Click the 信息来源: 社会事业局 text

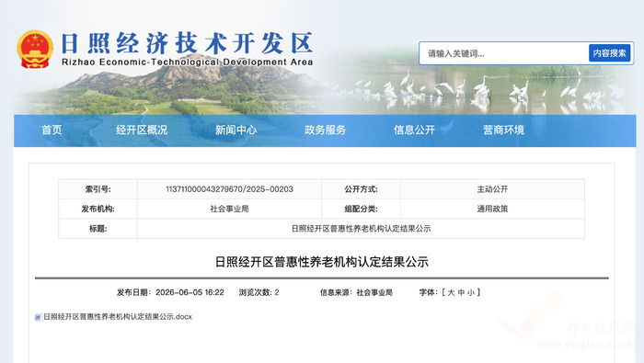(357, 292)
